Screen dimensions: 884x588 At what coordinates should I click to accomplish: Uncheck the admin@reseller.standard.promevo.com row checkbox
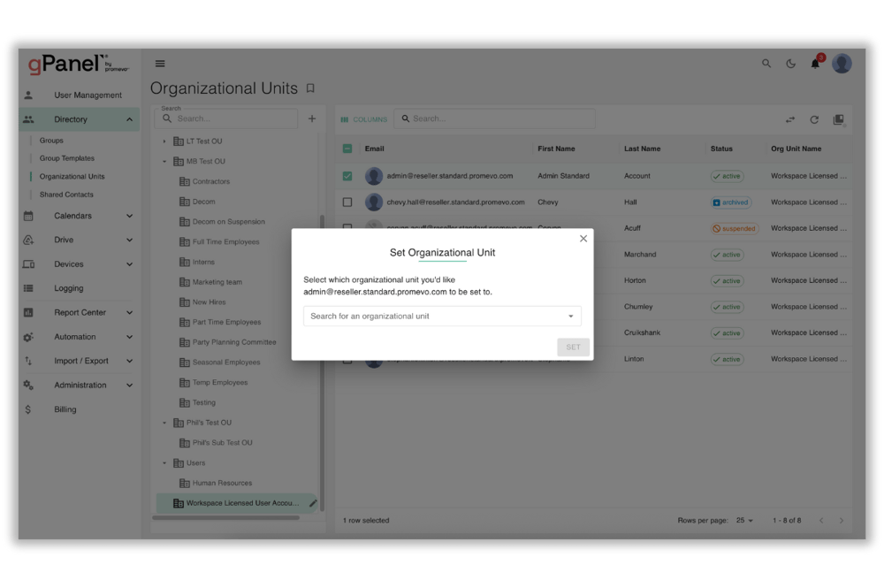[347, 176]
